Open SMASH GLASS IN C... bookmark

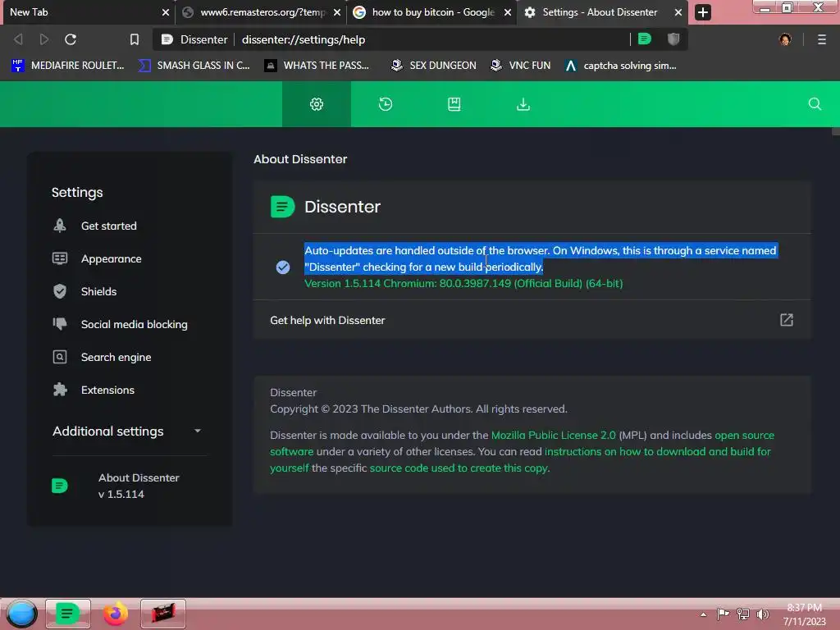point(194,66)
